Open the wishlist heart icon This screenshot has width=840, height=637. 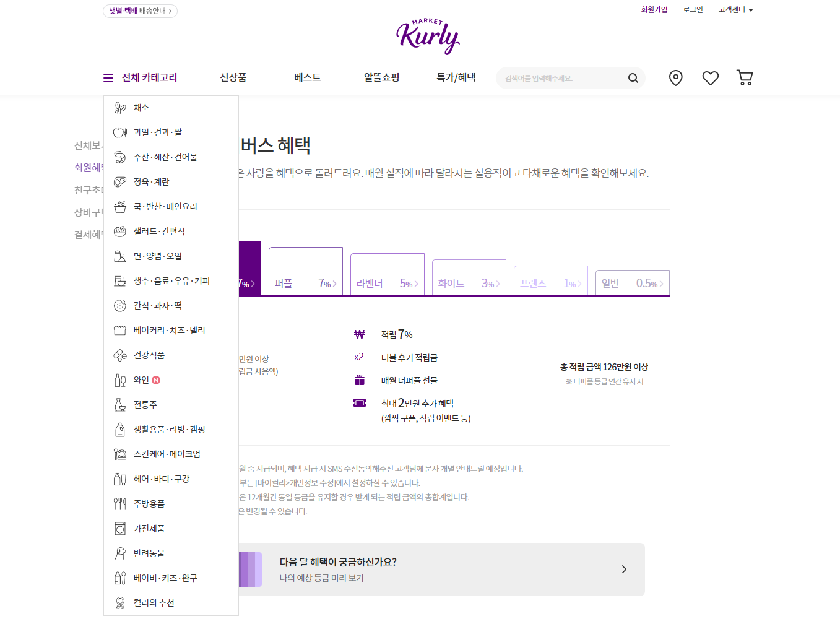point(711,78)
